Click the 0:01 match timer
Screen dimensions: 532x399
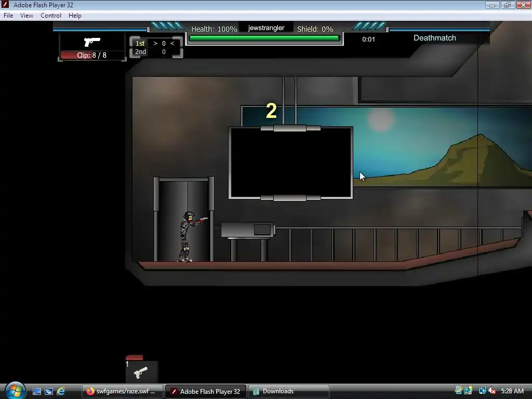tap(368, 39)
